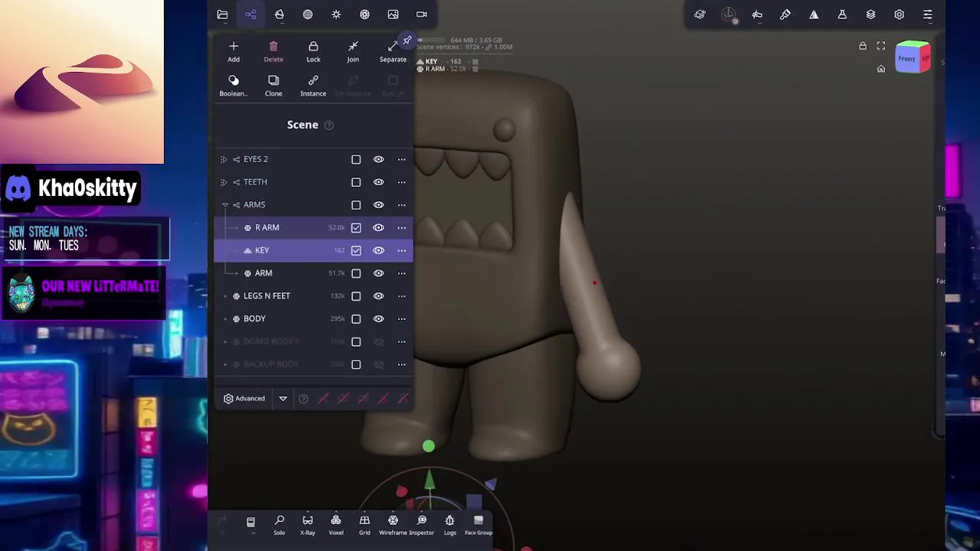Select the R ARM tree row
The height and width of the screenshot is (551, 980).
[x=313, y=227]
